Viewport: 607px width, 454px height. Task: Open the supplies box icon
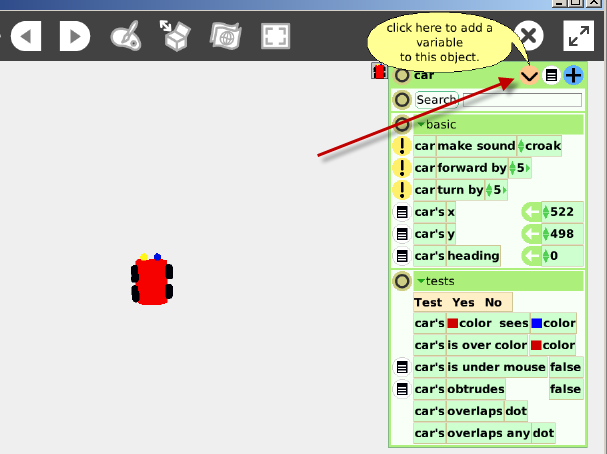coord(175,36)
